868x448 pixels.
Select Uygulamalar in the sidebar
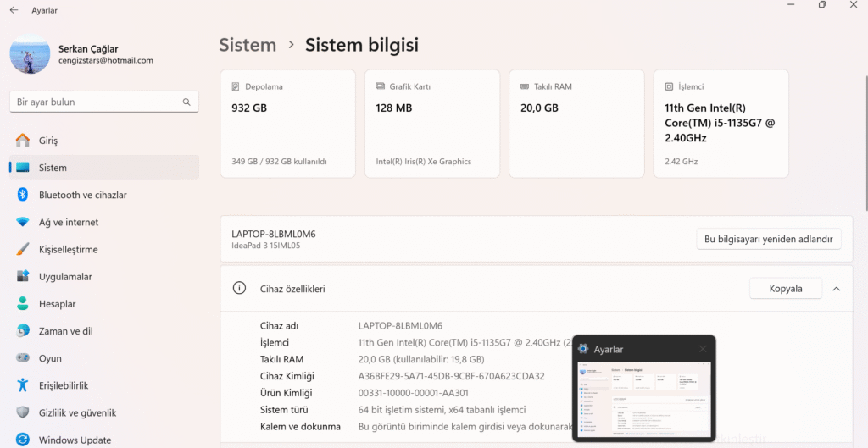(64, 277)
